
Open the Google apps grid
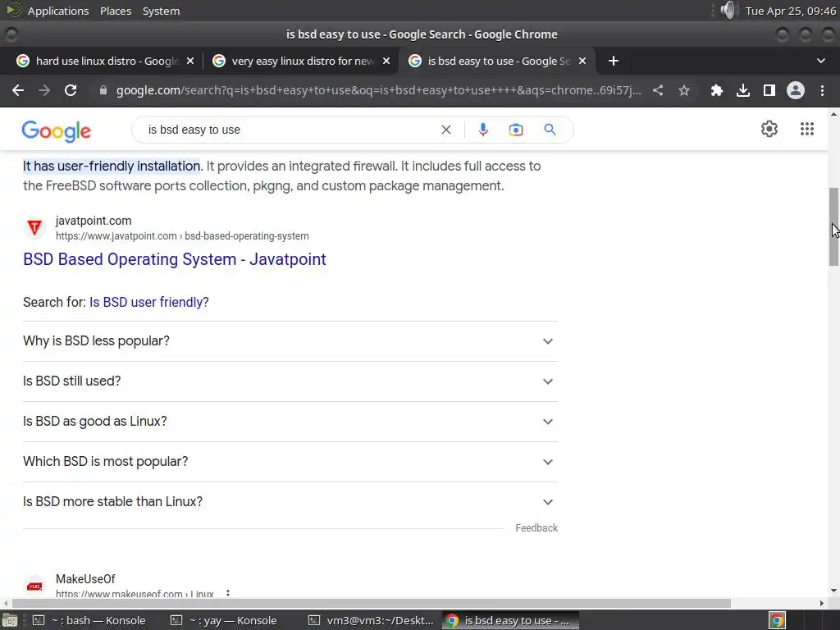pos(807,129)
